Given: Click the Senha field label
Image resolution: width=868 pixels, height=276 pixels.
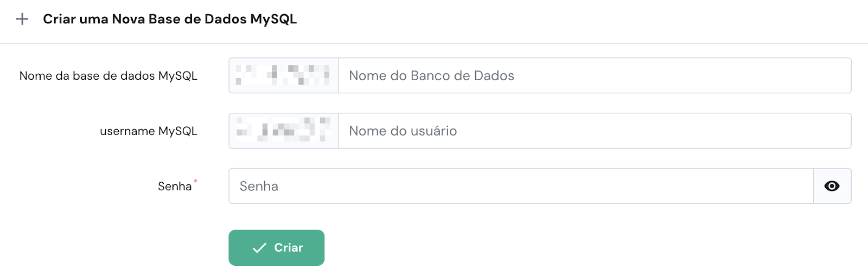Looking at the screenshot, I should (175, 187).
